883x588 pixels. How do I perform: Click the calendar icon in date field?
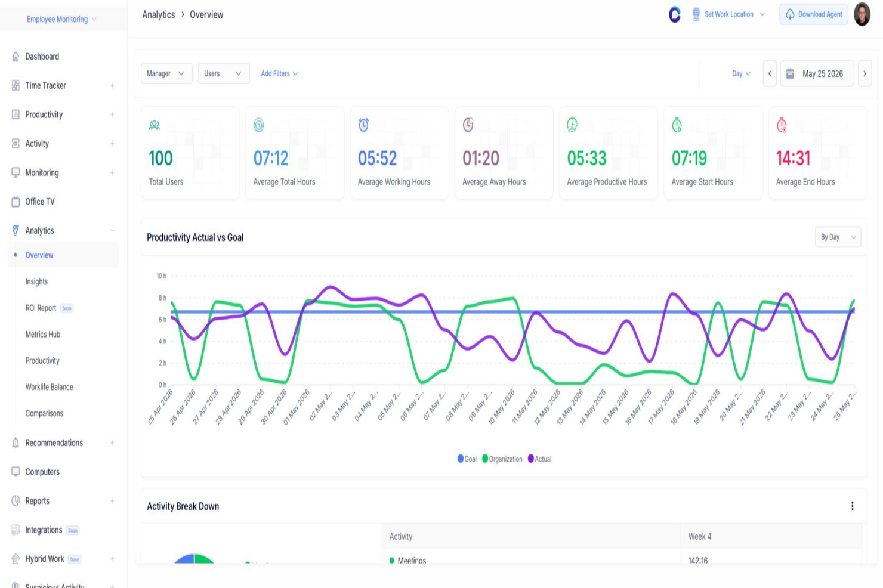(x=791, y=74)
